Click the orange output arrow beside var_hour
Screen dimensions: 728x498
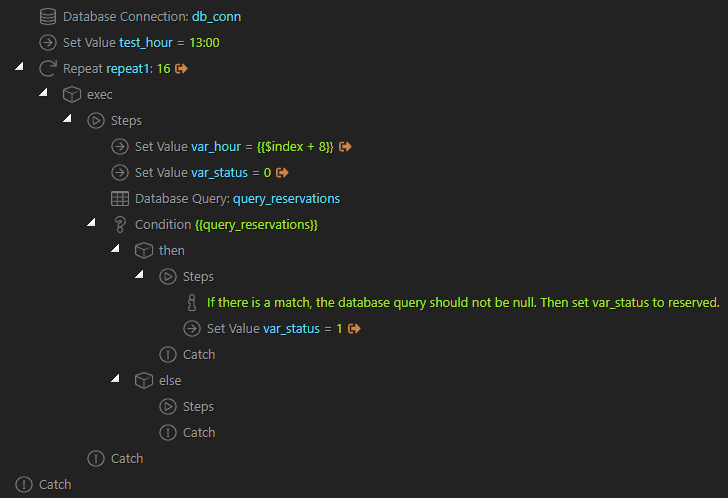[x=345, y=147]
